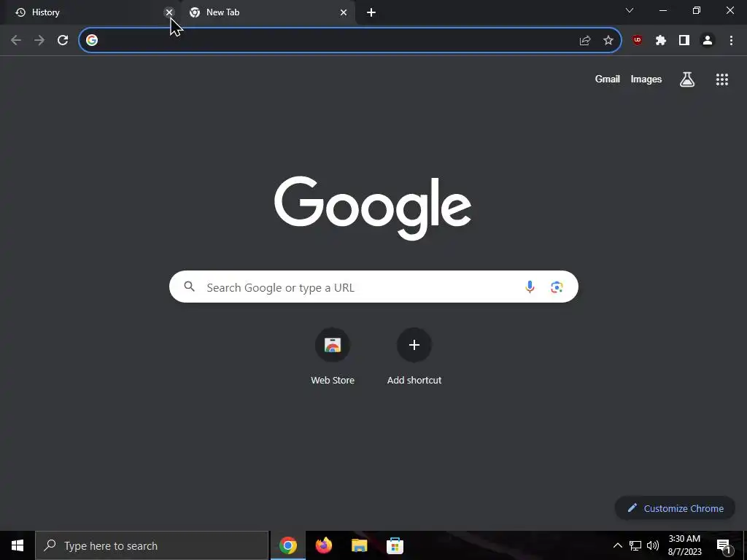Viewport: 747px width, 560px height.
Task: Click the Add shortcut button
Action: click(x=414, y=357)
